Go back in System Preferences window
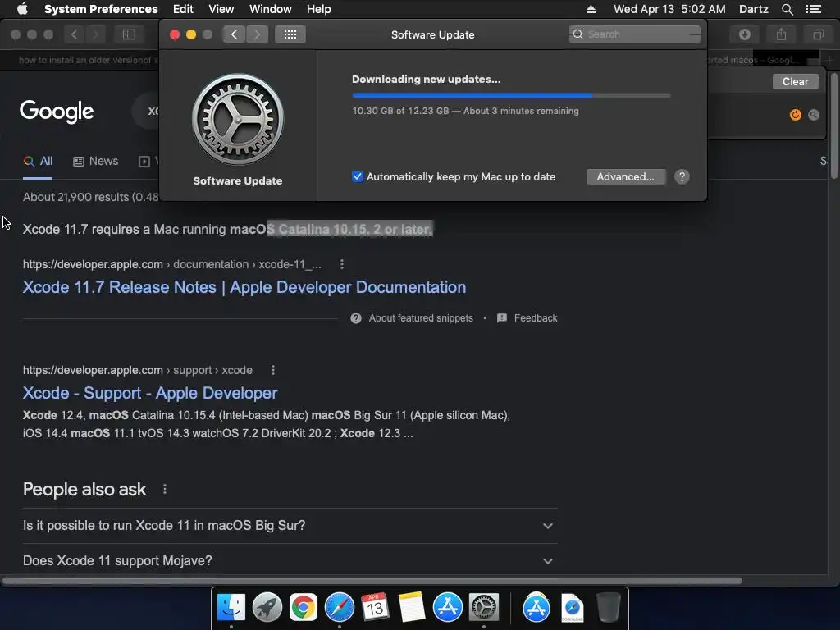The image size is (840, 630). coord(234,34)
